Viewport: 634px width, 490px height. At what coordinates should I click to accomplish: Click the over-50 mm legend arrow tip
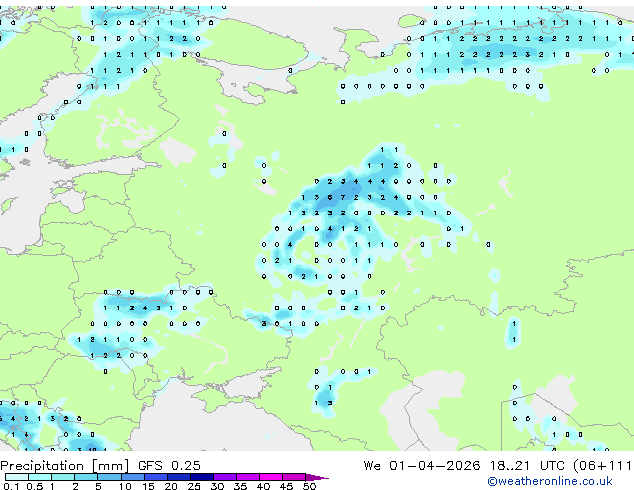click(x=317, y=477)
